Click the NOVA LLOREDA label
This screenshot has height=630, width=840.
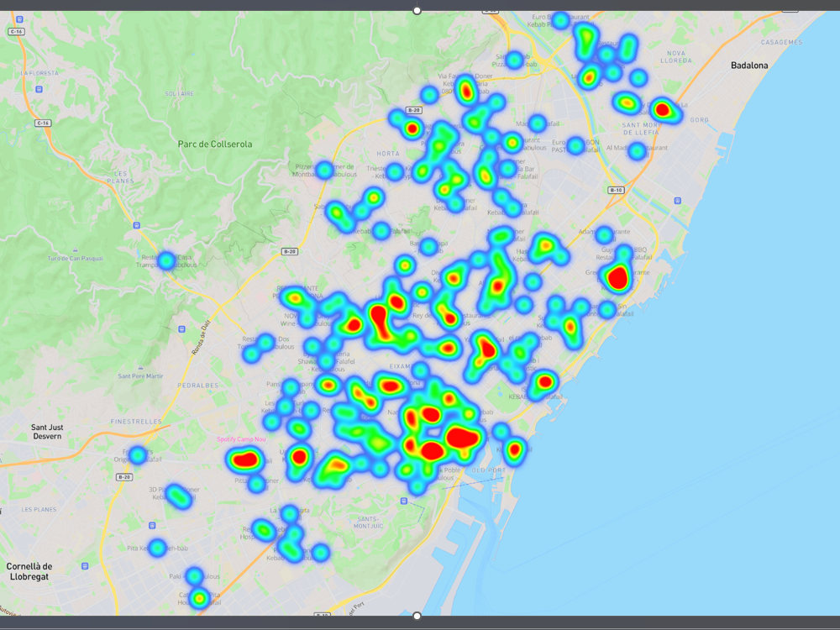click(x=676, y=57)
